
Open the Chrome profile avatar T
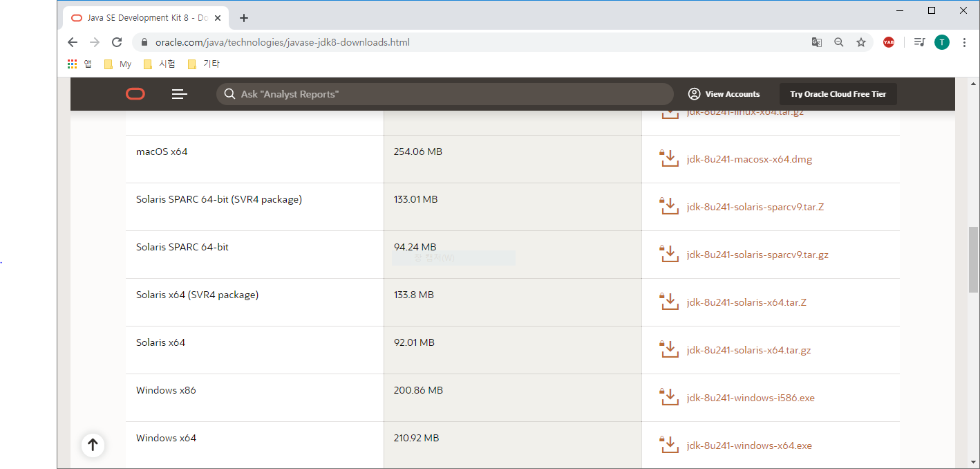[x=942, y=42]
